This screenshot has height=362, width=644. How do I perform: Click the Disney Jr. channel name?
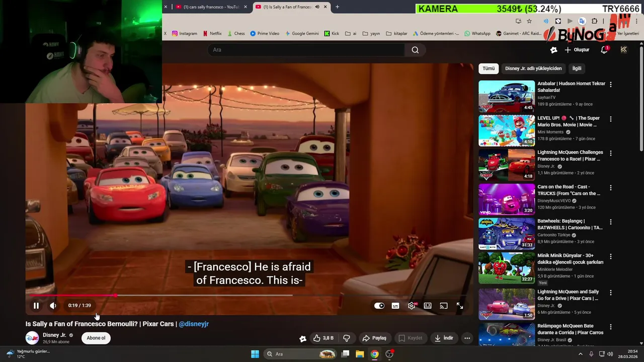pos(54,335)
